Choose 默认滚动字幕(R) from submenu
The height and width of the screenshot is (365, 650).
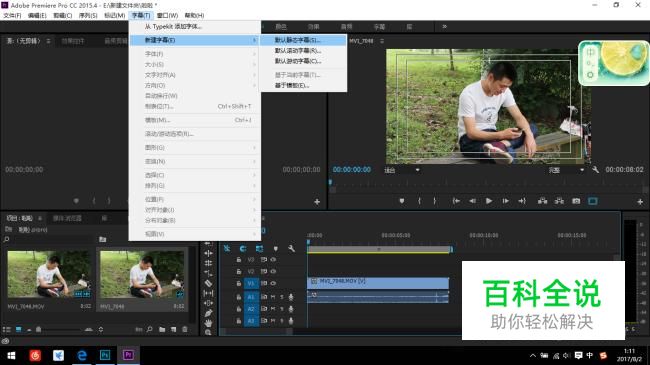click(303, 51)
